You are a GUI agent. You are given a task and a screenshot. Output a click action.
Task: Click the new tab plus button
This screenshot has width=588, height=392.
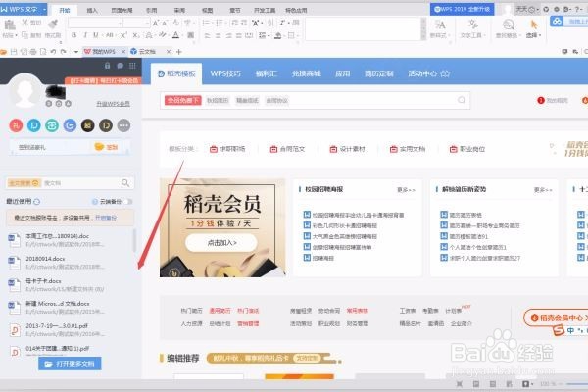click(179, 52)
